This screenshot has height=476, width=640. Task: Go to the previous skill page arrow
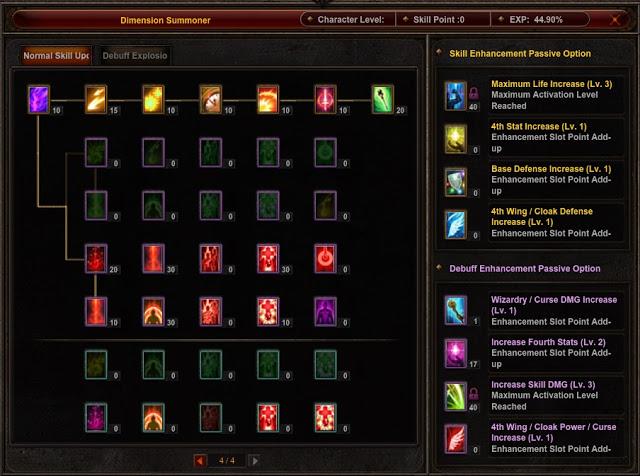(200, 460)
